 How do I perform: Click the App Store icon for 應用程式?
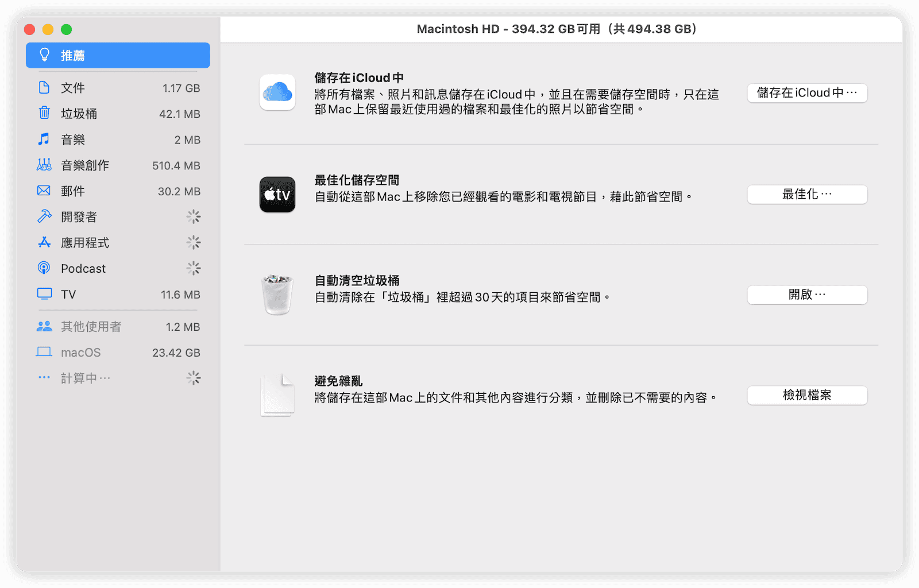44,242
